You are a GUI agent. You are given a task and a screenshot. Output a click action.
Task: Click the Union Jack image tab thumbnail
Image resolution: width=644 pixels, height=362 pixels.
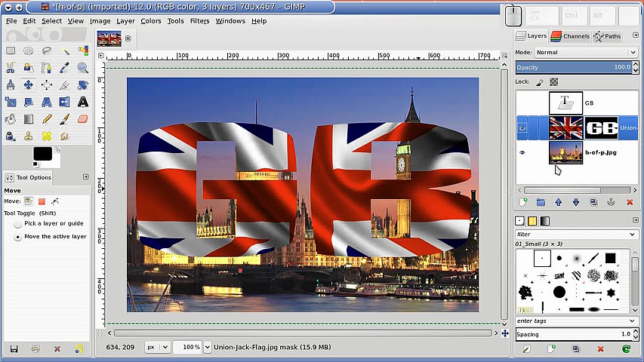pos(109,38)
